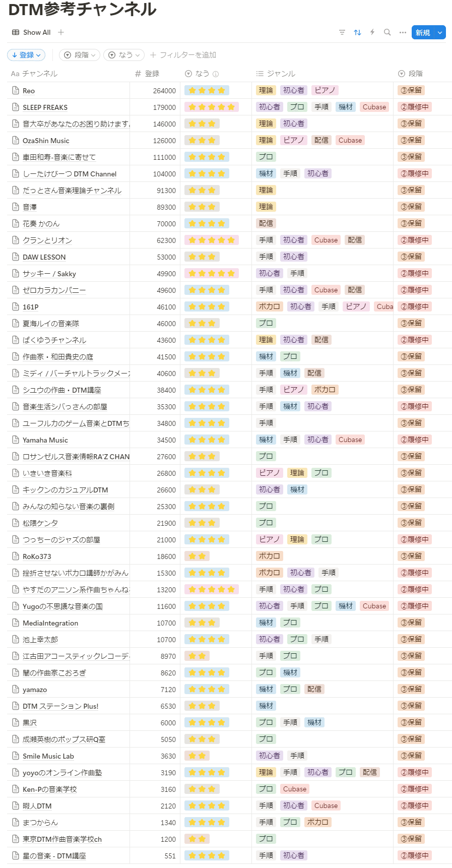This screenshot has width=452, height=868.
Task: Open the Ken-Pの音楽学校 channel page
Action: 50,789
